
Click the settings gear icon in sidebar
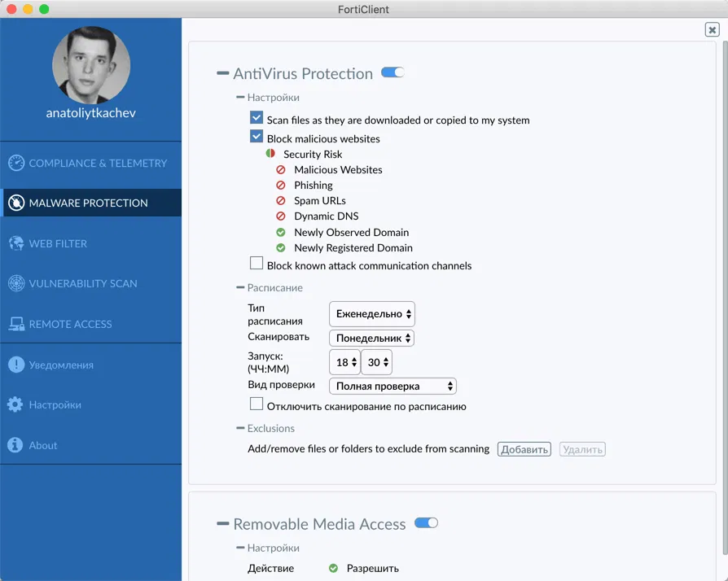15,404
